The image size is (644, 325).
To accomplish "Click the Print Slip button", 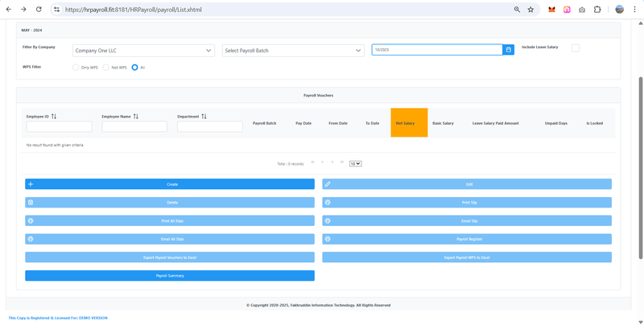I will point(467,202).
